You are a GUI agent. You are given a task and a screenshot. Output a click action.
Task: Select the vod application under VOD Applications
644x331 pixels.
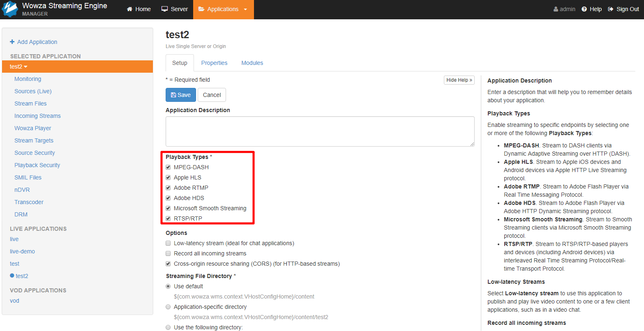click(14, 301)
